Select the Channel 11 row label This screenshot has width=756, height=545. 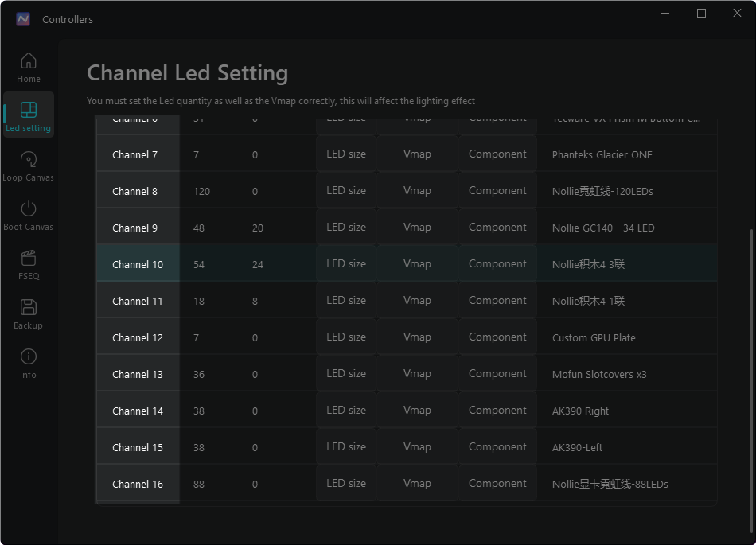138,300
